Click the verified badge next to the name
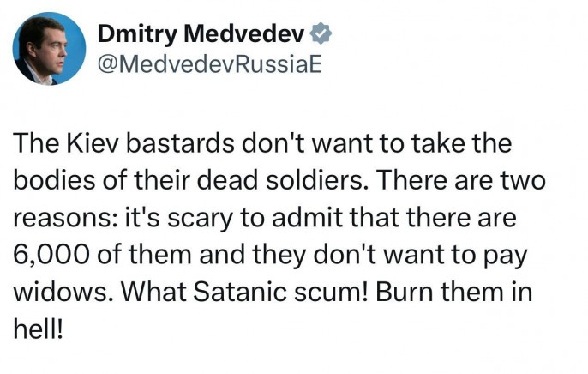This screenshot has width=588, height=374. (319, 33)
